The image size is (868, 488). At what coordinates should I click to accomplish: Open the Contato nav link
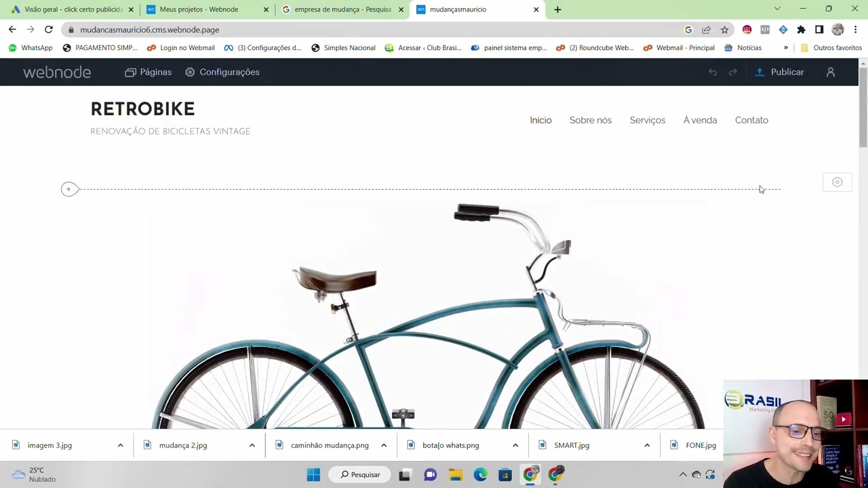pos(751,120)
